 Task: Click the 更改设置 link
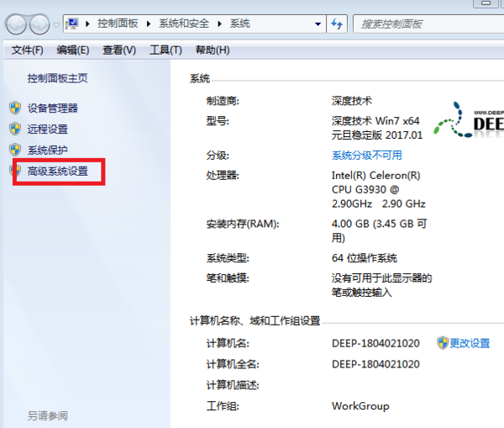[x=470, y=343]
